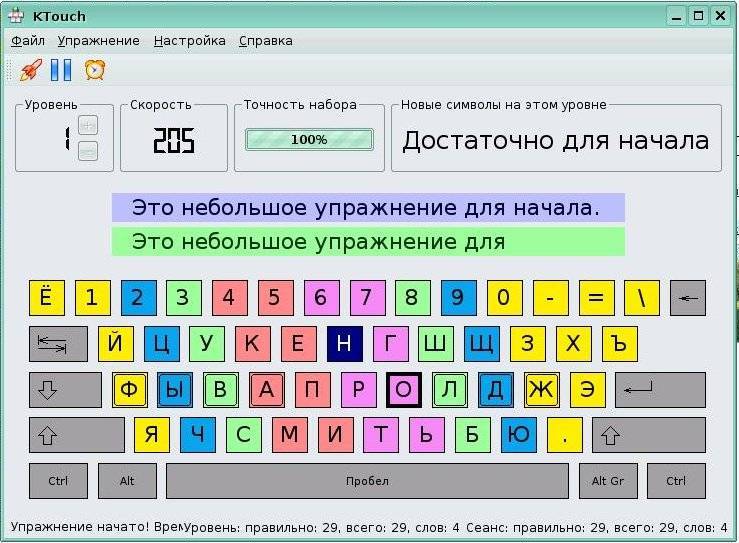Viewport: 739px width, 543px height.
Task: Open the Упражнение menu
Action: (99, 41)
